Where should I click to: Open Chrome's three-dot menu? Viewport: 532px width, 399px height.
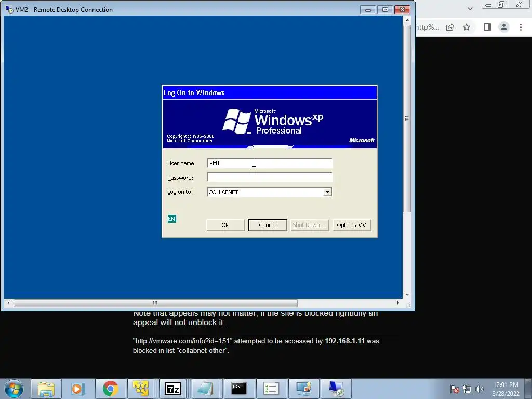521,27
